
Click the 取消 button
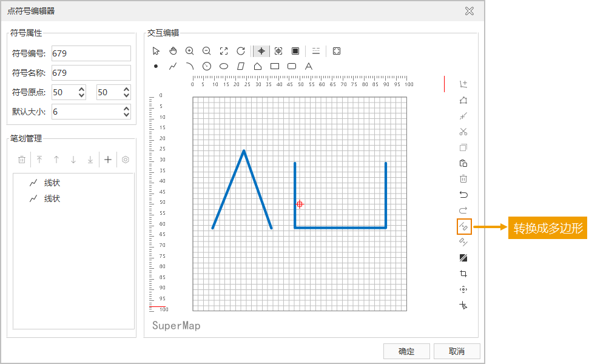[x=457, y=351]
